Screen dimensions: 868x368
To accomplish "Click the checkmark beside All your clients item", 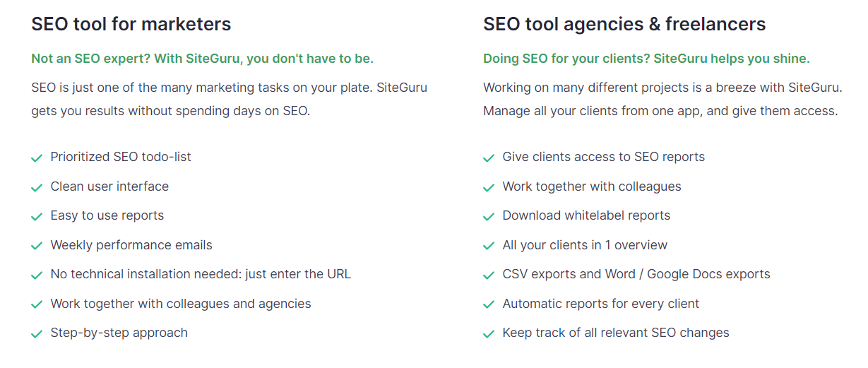I will pyautogui.click(x=489, y=247).
